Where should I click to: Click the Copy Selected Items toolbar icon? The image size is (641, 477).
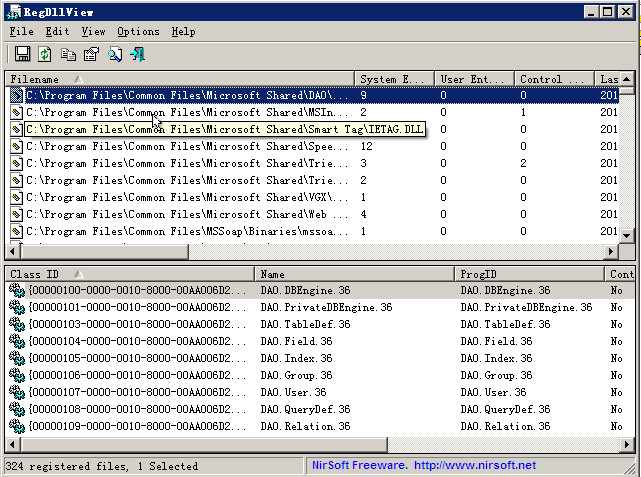click(68, 54)
